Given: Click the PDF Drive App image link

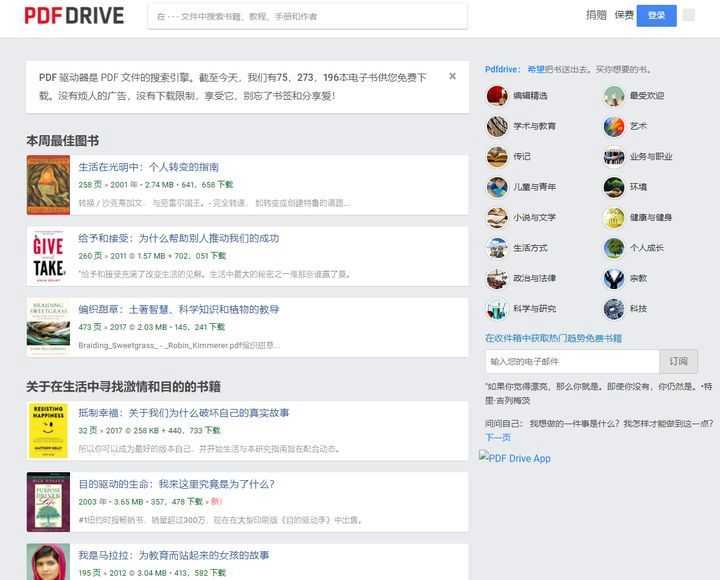Looking at the screenshot, I should [x=515, y=458].
